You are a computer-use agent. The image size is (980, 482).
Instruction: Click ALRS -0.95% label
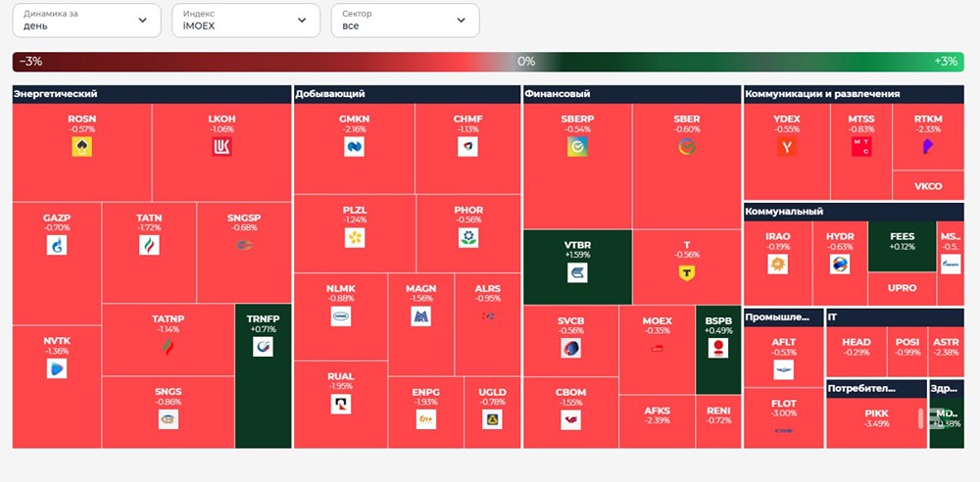487,293
